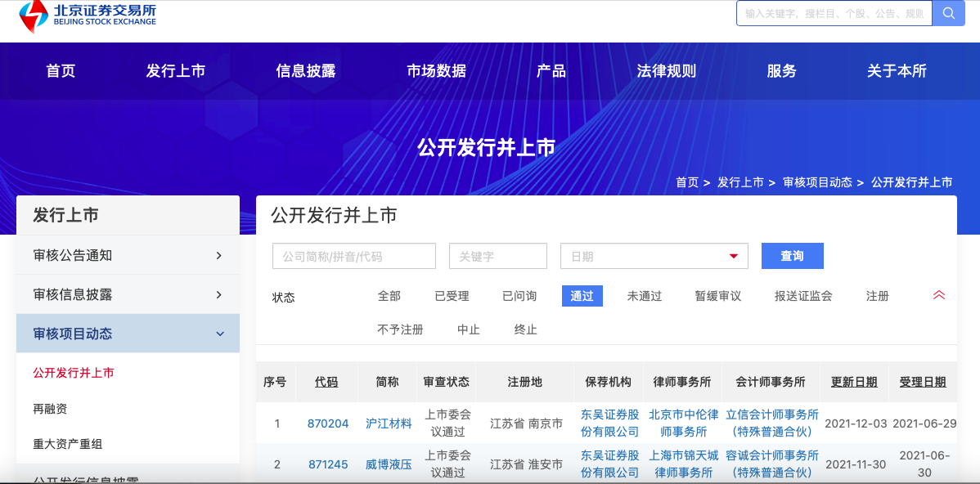Image resolution: width=980 pixels, height=484 pixels.
Task: Select the 通过 status filter
Action: point(582,296)
